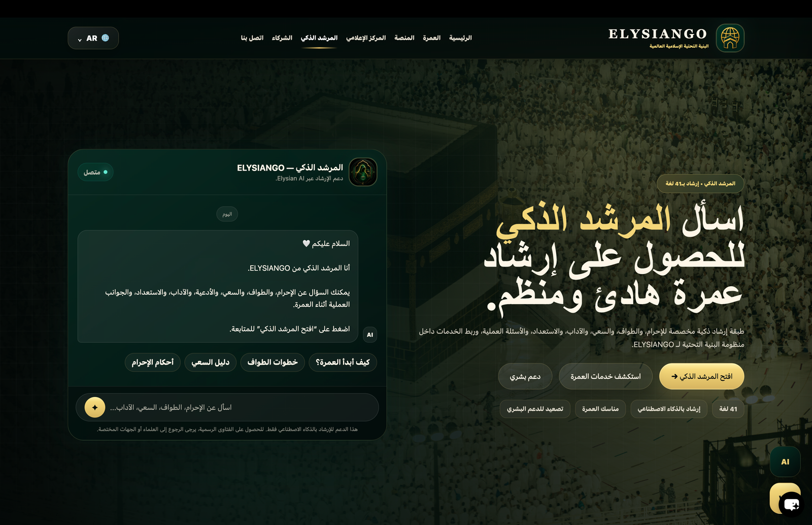Click chat title المرشد الذكي — ELYSIANGO
The height and width of the screenshot is (525, 812).
290,168
